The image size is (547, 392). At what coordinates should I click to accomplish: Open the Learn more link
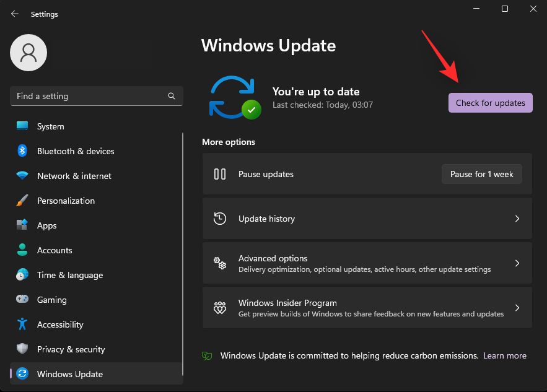pyautogui.click(x=505, y=355)
